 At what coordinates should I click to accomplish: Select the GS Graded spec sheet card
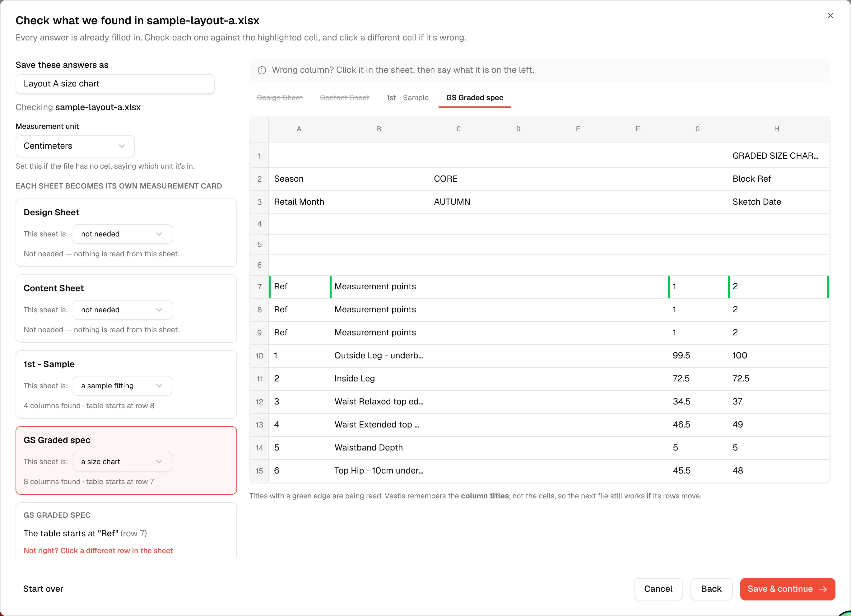pyautogui.click(x=126, y=460)
